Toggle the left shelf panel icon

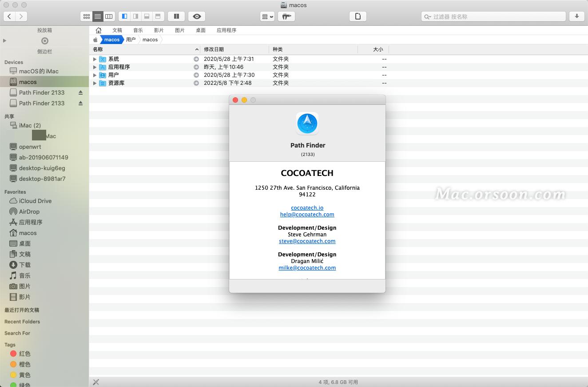pos(124,16)
